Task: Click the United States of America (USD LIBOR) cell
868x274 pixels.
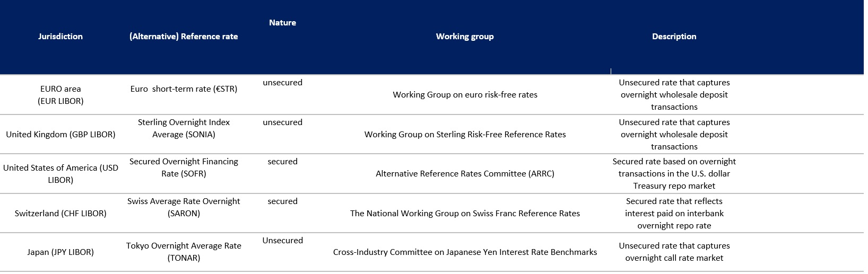Action: coord(60,174)
